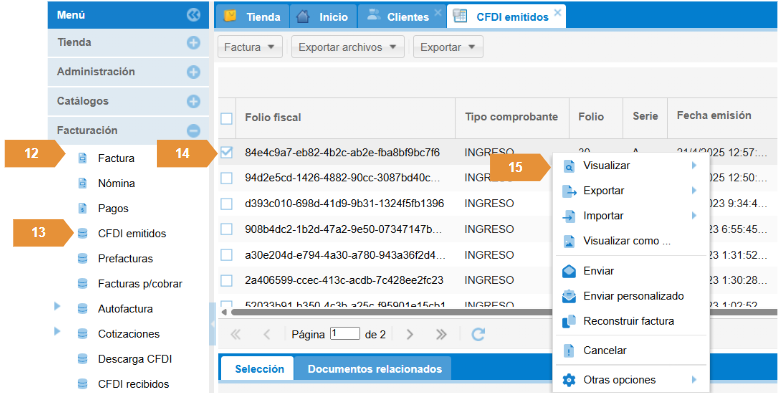Check the row 94d2e5cd-1426 checkbox
The width and height of the screenshot is (781, 393).
[227, 178]
